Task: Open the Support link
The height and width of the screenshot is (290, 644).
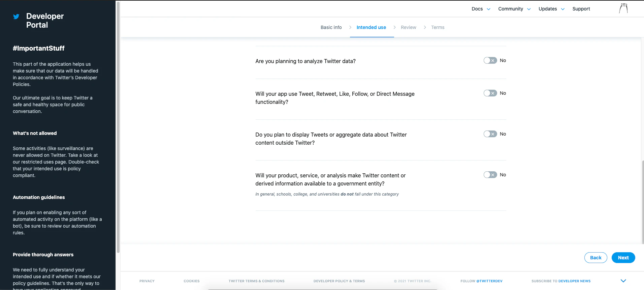Action: 581,9
